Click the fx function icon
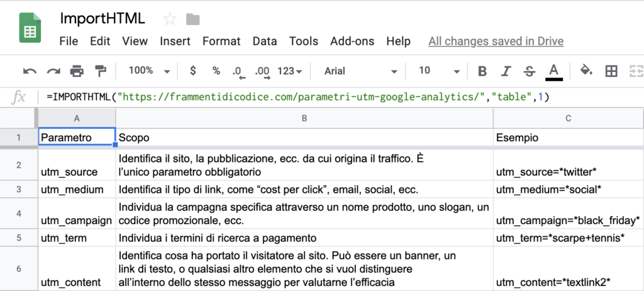The image size is (644, 291). click(x=18, y=97)
